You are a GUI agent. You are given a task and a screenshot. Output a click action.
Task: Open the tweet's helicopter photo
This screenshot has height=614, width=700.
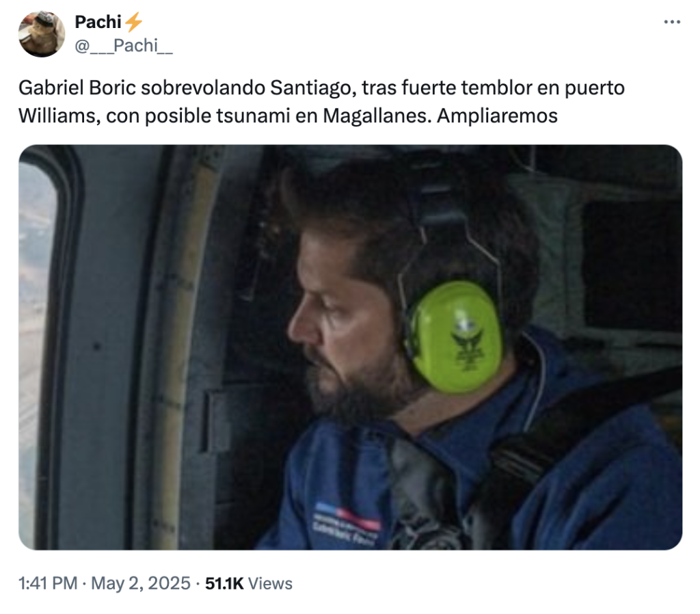(x=351, y=347)
